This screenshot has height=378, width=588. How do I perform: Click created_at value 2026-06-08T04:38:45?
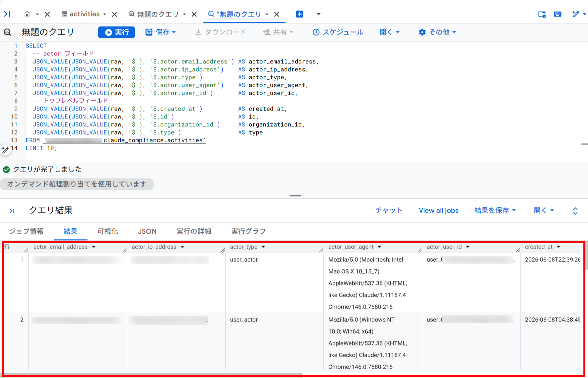[x=553, y=320]
